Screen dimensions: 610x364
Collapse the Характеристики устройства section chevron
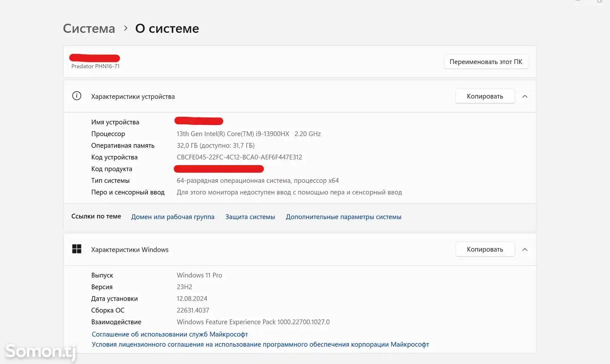[525, 96]
